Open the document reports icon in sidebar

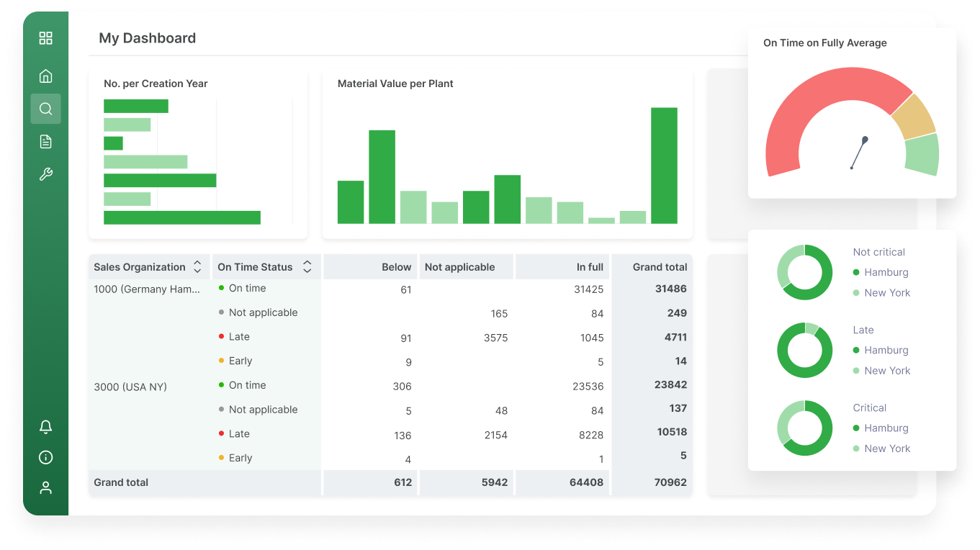45,142
